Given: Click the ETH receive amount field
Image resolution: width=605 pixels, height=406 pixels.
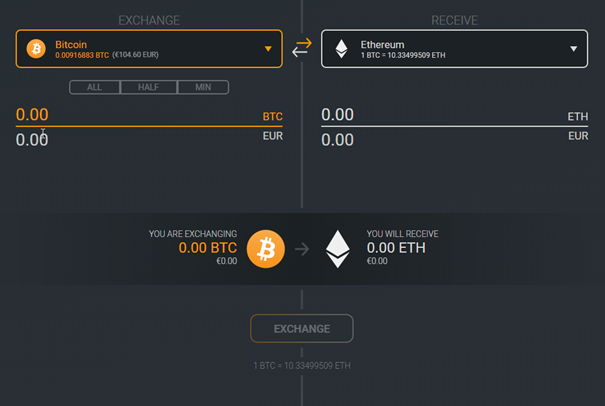Looking at the screenshot, I should (440, 115).
